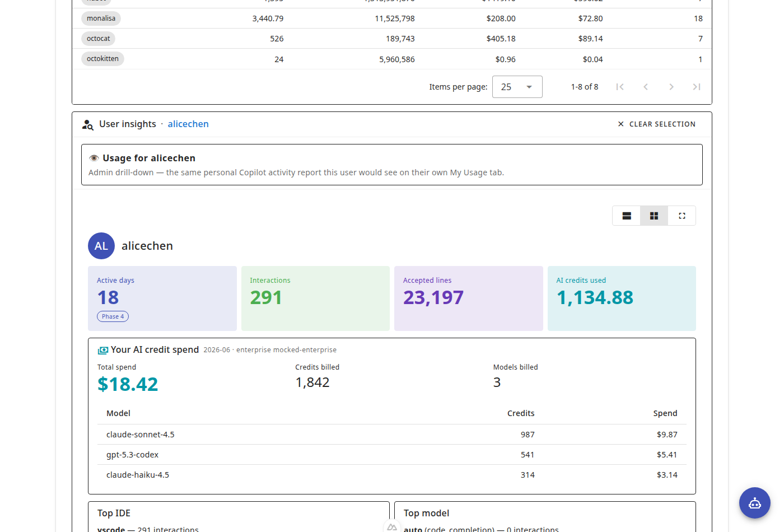Click the User insights person-search icon
The width and height of the screenshot is (784, 532).
point(87,124)
